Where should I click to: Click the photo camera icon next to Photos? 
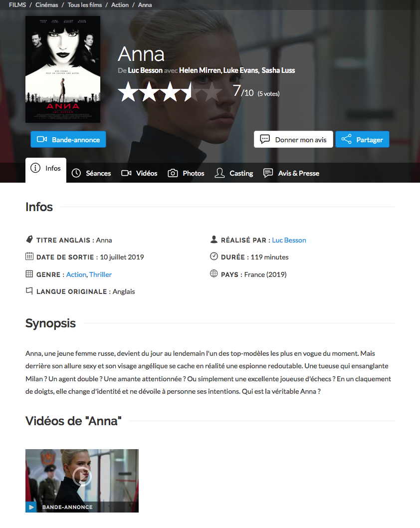click(x=173, y=173)
